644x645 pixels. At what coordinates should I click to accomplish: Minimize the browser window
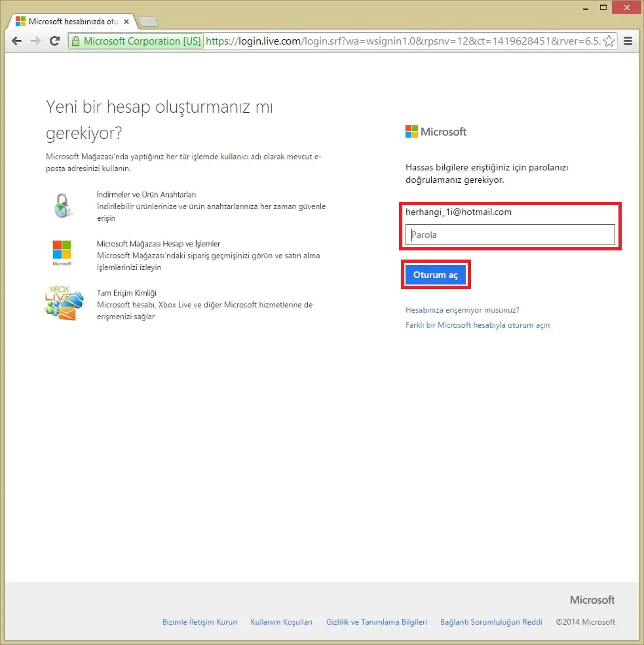pyautogui.click(x=586, y=7)
